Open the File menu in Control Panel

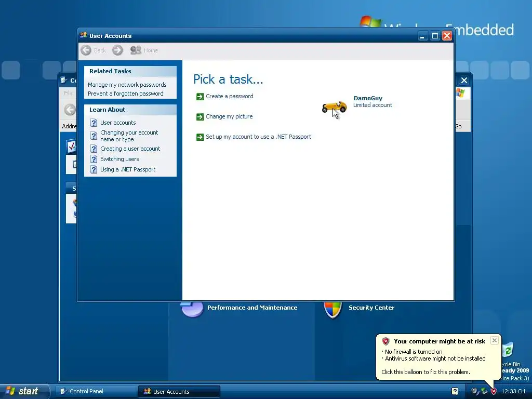pos(68,93)
